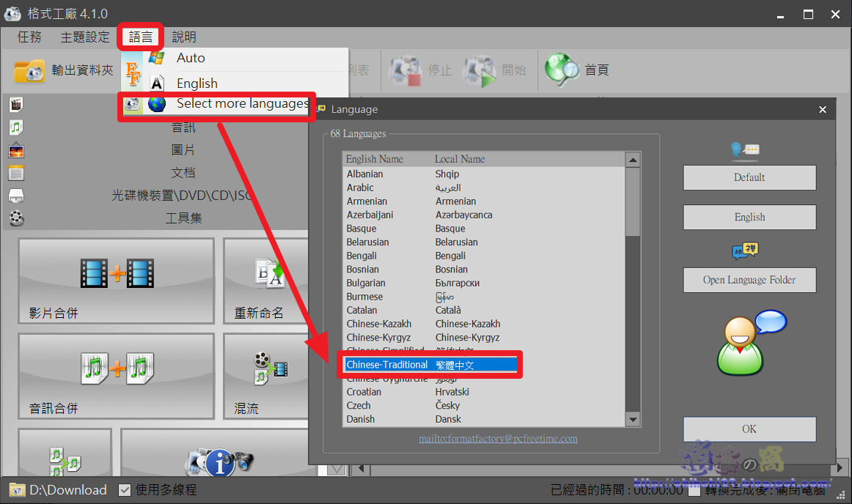Toggle the shutdown after conversion checkbox
Viewport: 852px width, 504px height.
[x=694, y=490]
